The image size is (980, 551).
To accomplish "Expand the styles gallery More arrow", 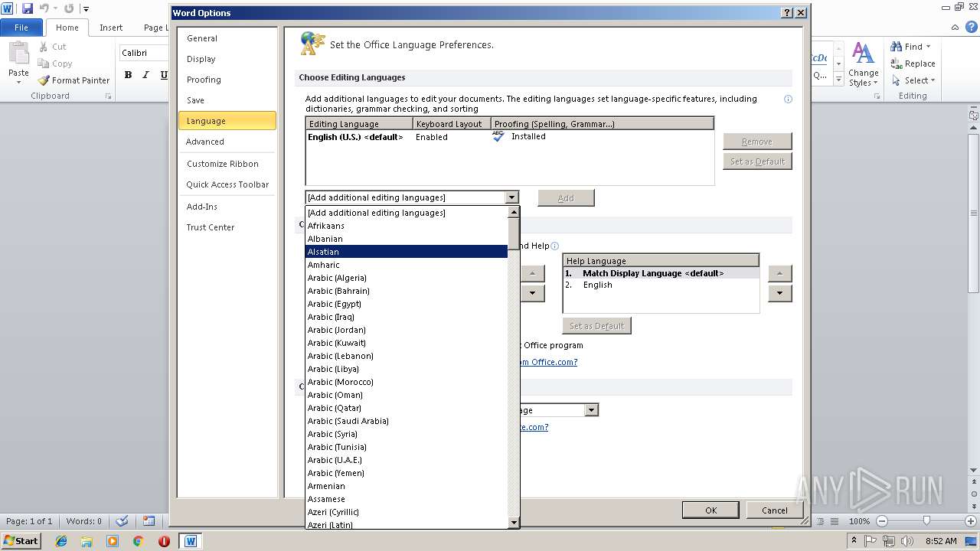I will (839, 80).
